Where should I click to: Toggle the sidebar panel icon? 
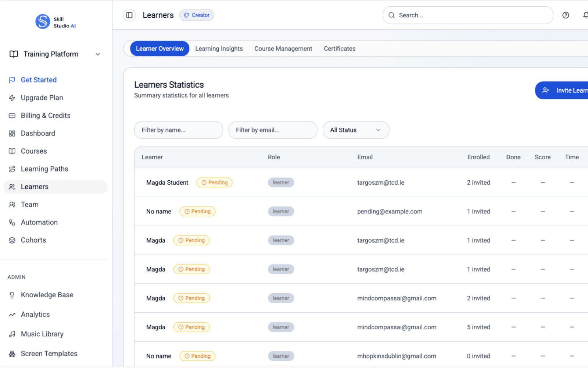129,15
